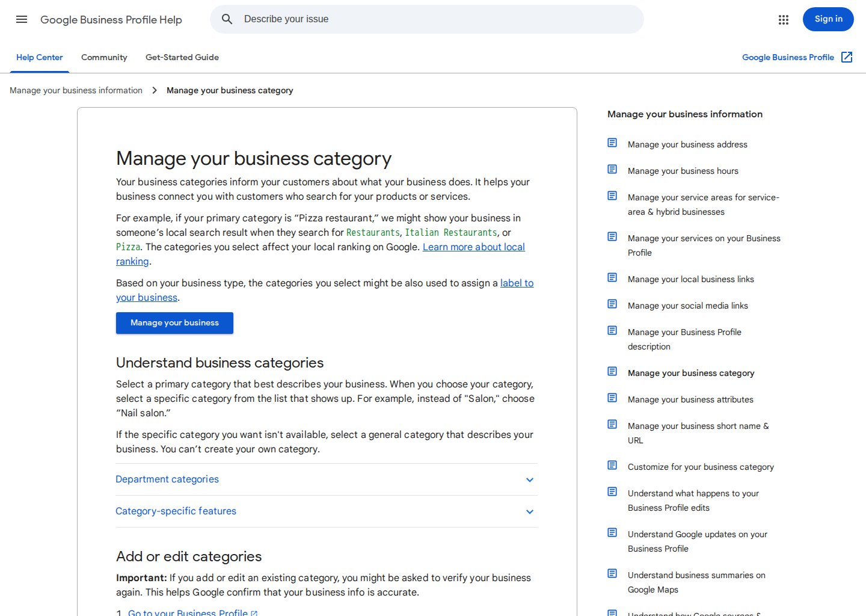Screen dimensions: 866x616
Task: Open Manage your social media links article
Action: [687, 306]
